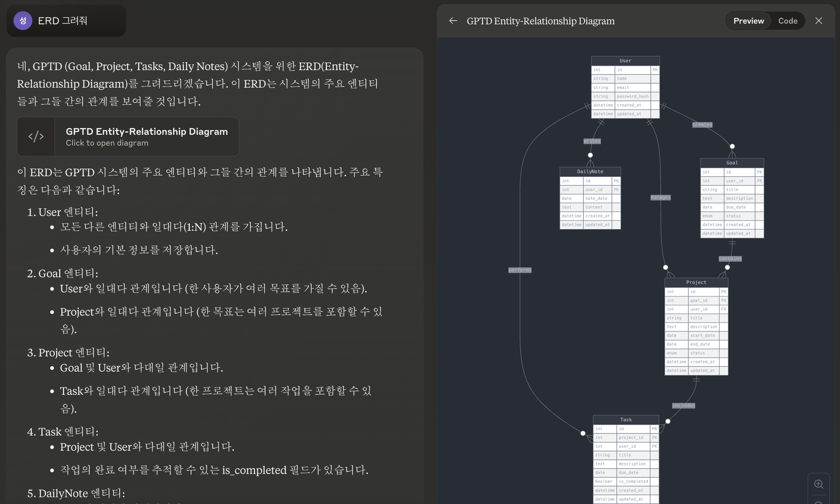Select the Preview tab
Screen dimensions: 840x504
[x=748, y=21]
